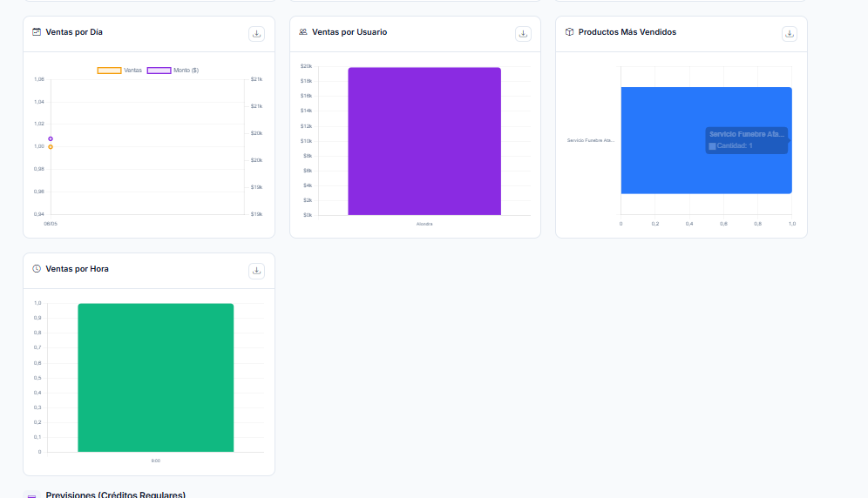
Task: Click the clock icon beside Ventas por Hora
Action: (37, 269)
